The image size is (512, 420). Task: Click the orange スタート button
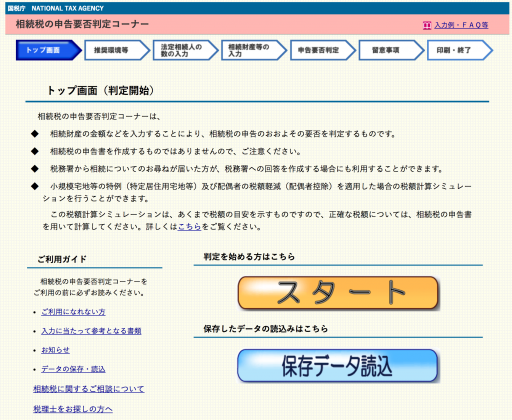338,293
